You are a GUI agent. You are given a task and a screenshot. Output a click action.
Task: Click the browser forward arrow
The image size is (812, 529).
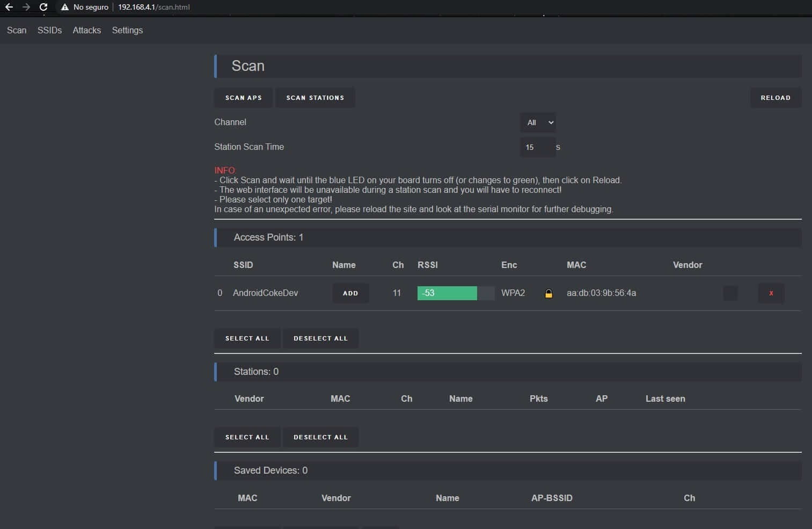(x=26, y=7)
